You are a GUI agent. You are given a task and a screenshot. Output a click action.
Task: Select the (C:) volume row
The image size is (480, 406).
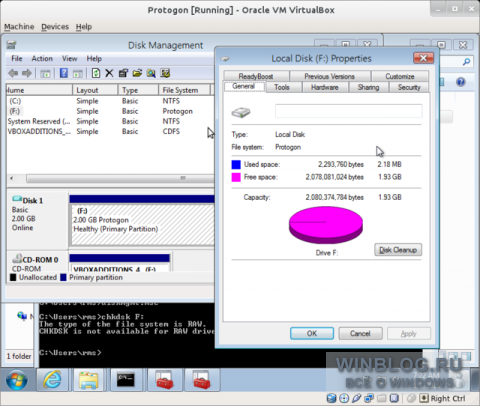pyautogui.click(x=110, y=101)
